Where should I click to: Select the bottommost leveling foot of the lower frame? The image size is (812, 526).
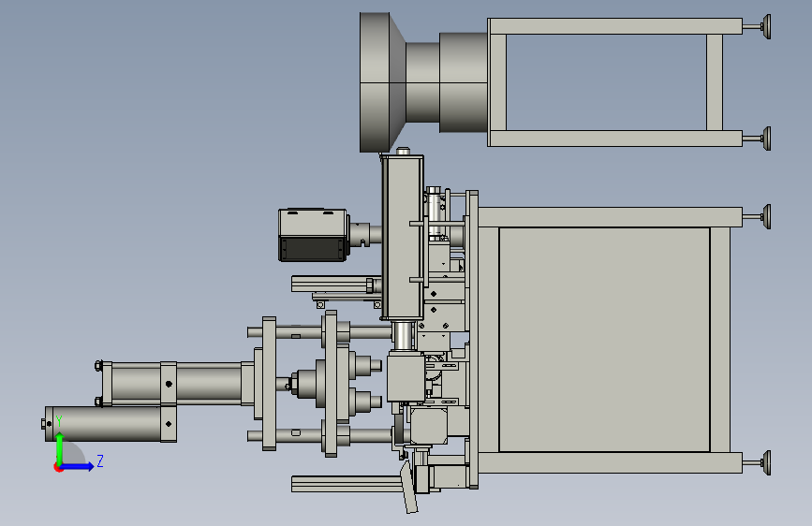(765, 463)
